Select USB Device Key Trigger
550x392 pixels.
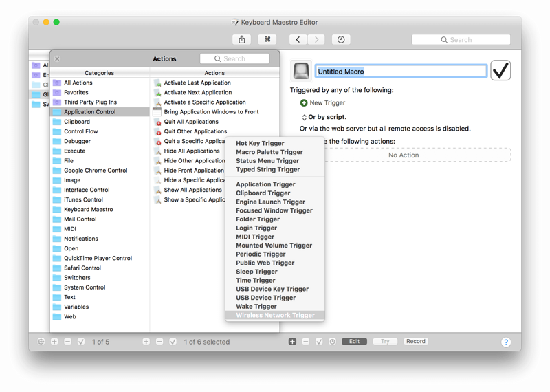pos(275,289)
